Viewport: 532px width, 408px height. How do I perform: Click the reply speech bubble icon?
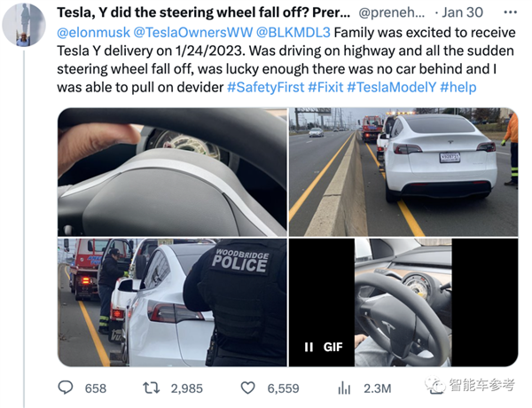pyautogui.click(x=66, y=388)
